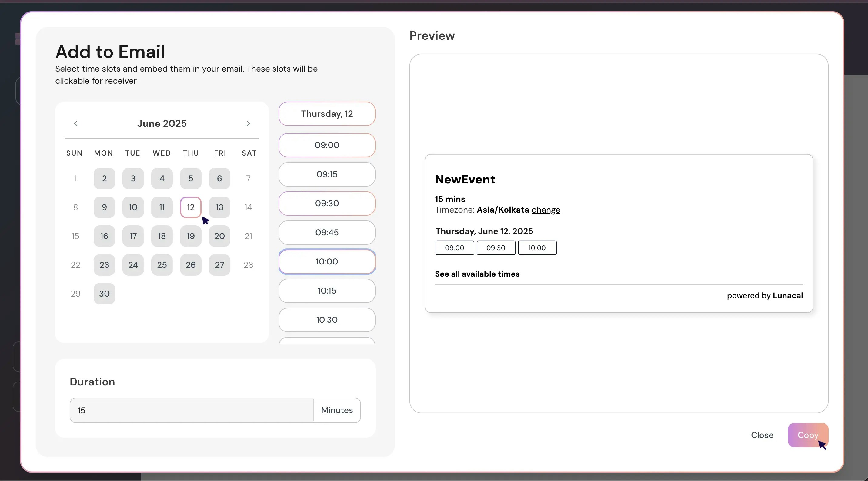Click the Duration minutes input field
Viewport: 868px width, 481px height.
tap(192, 410)
